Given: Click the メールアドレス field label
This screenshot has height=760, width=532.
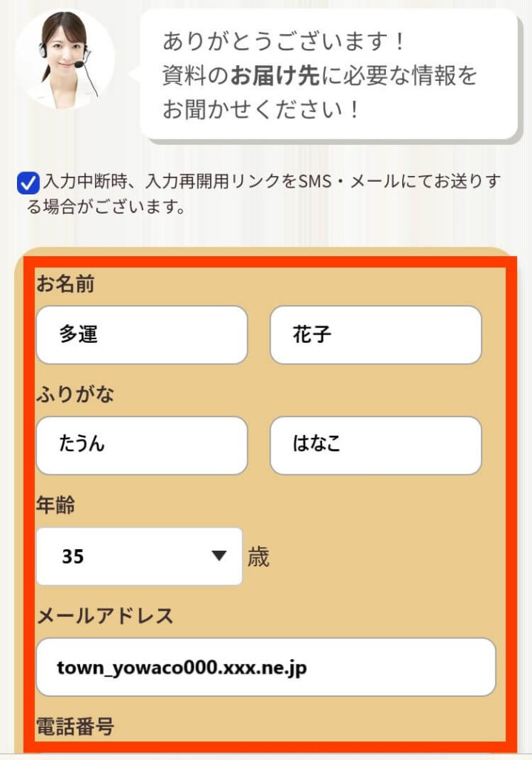Looking at the screenshot, I should tap(105, 615).
